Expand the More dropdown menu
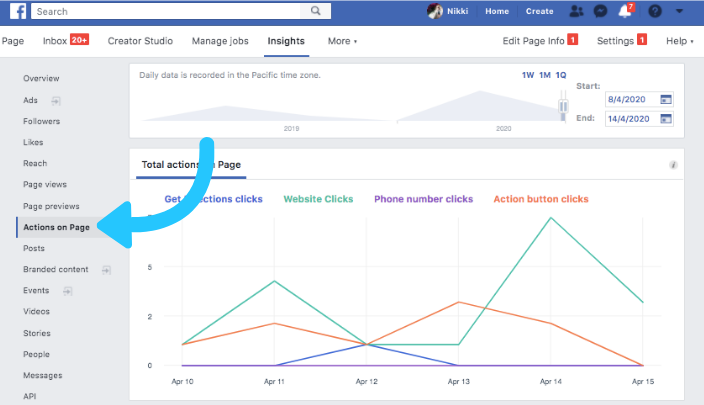This screenshot has height=405, width=704. (342, 41)
